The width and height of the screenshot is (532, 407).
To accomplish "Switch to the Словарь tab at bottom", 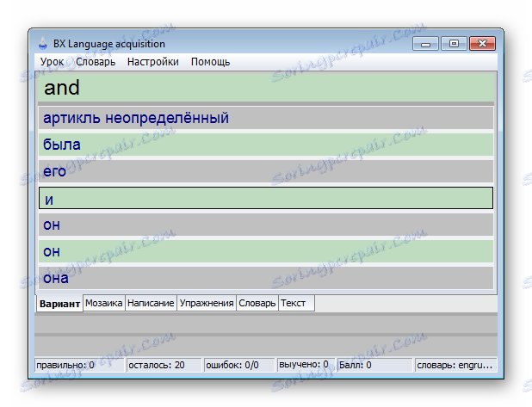I will pyautogui.click(x=257, y=303).
